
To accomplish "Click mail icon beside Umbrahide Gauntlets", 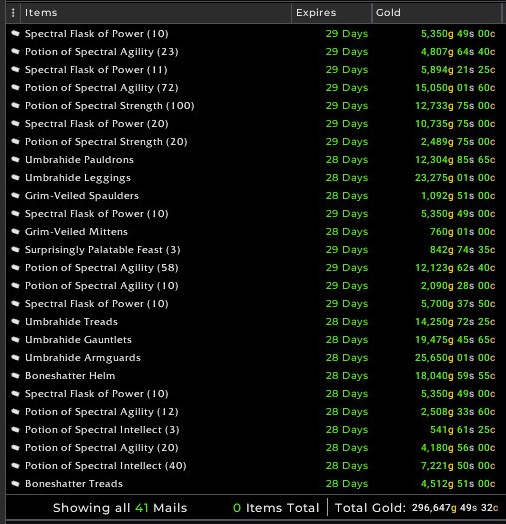I will tap(15, 340).
